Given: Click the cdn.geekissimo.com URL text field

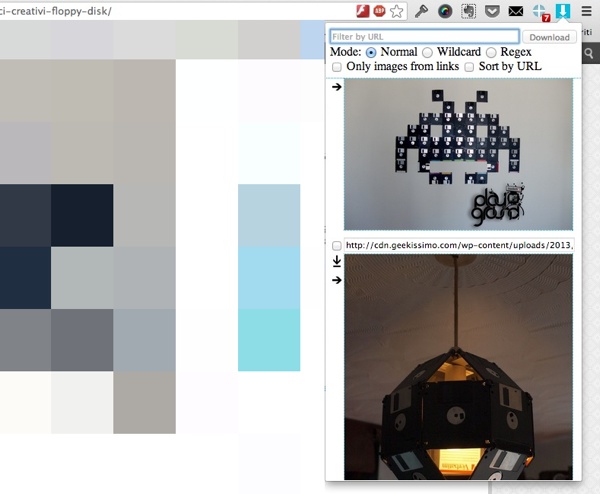Looking at the screenshot, I should click(459, 245).
